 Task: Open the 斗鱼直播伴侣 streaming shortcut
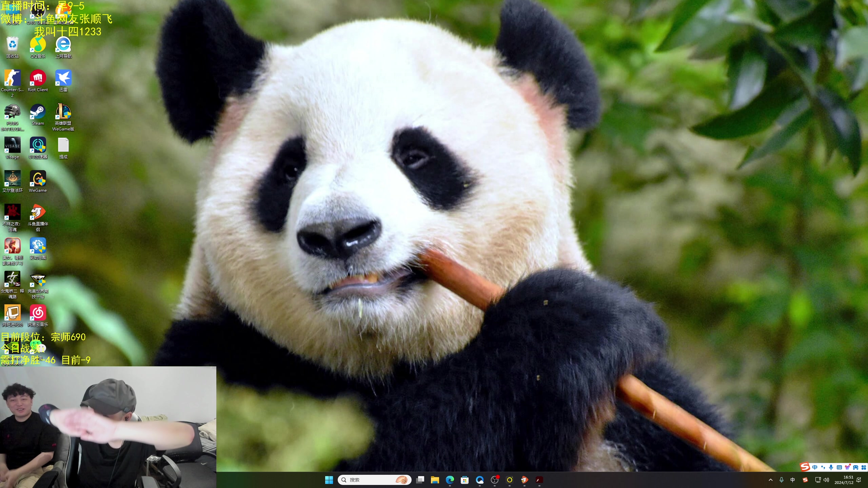point(38,218)
